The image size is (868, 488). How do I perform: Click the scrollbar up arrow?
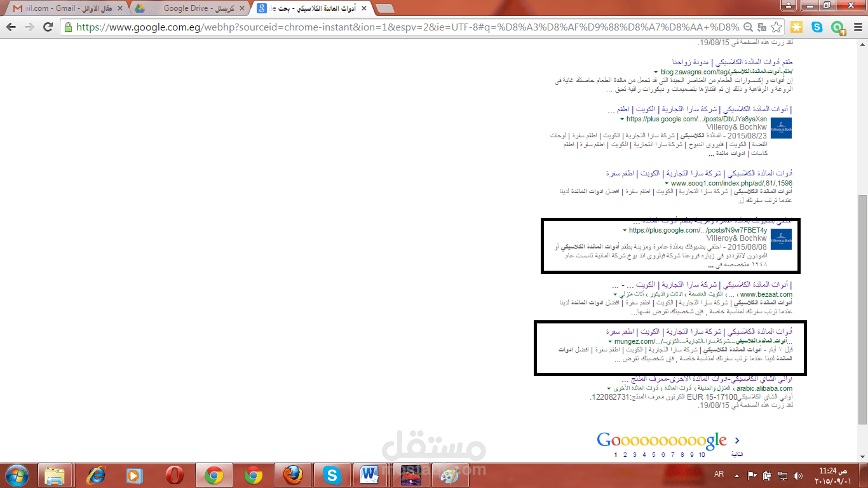point(862,44)
